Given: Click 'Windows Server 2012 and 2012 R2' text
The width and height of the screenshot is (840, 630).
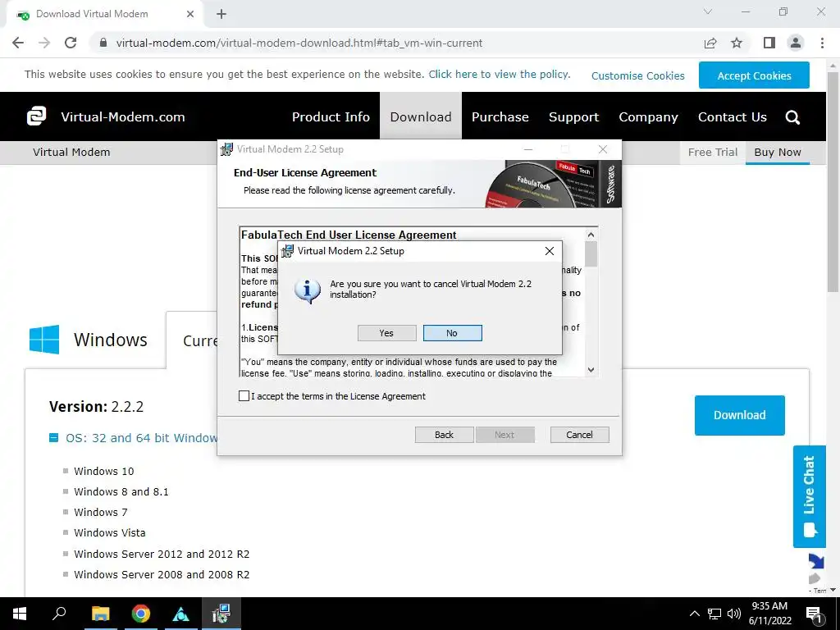Looking at the screenshot, I should click(x=162, y=554).
